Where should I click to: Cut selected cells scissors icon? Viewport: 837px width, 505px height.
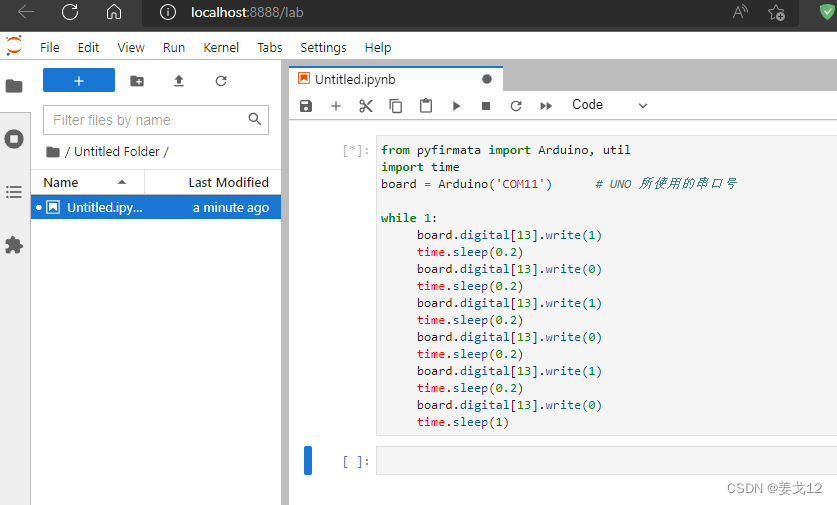pyautogui.click(x=366, y=106)
